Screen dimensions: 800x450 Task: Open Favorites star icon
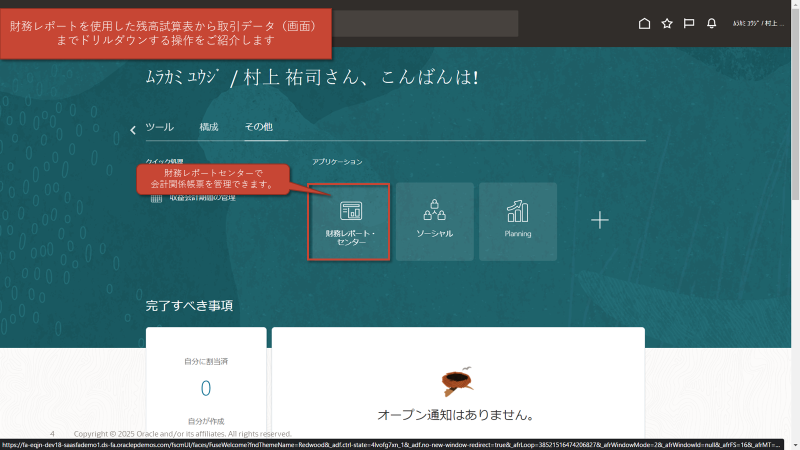point(667,23)
